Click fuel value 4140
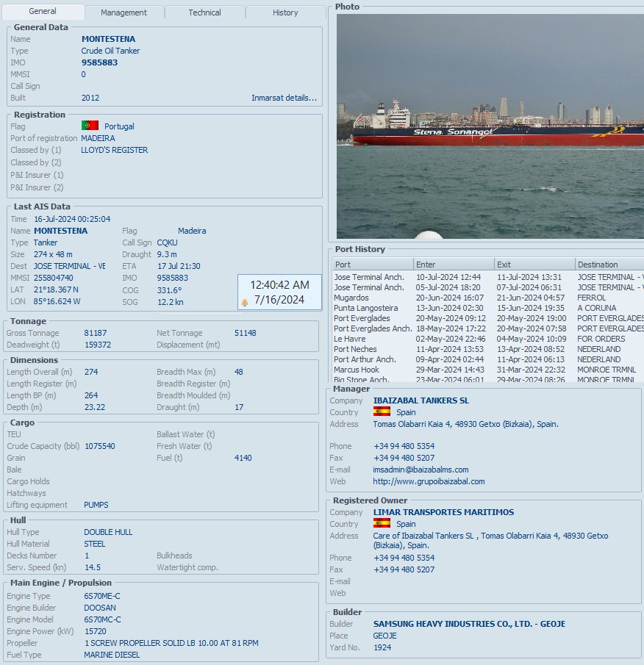Viewport: 644px width, 665px height. tap(243, 458)
